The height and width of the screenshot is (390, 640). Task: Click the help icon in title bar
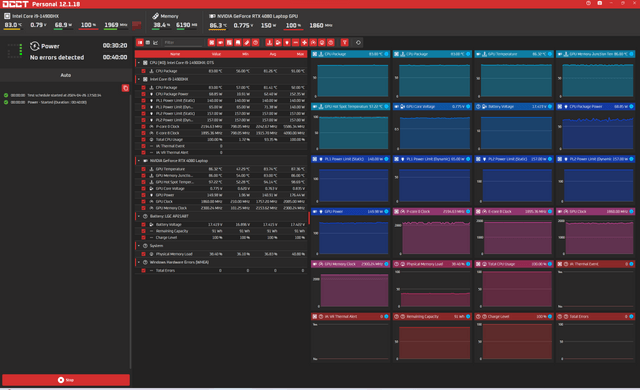click(x=588, y=3)
